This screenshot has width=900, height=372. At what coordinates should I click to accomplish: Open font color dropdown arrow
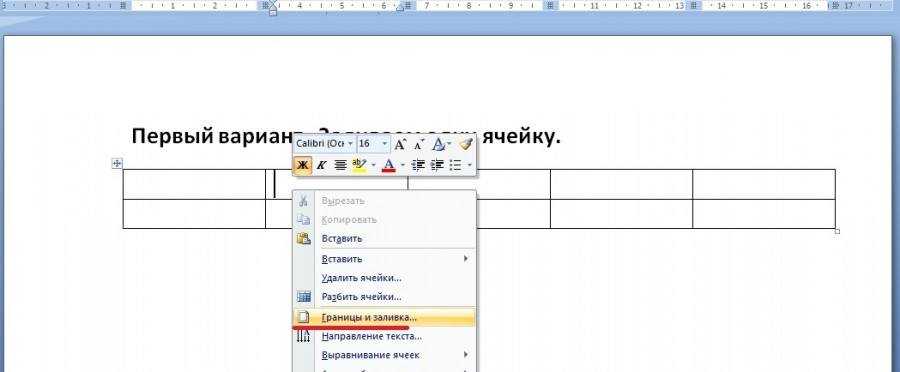402,165
